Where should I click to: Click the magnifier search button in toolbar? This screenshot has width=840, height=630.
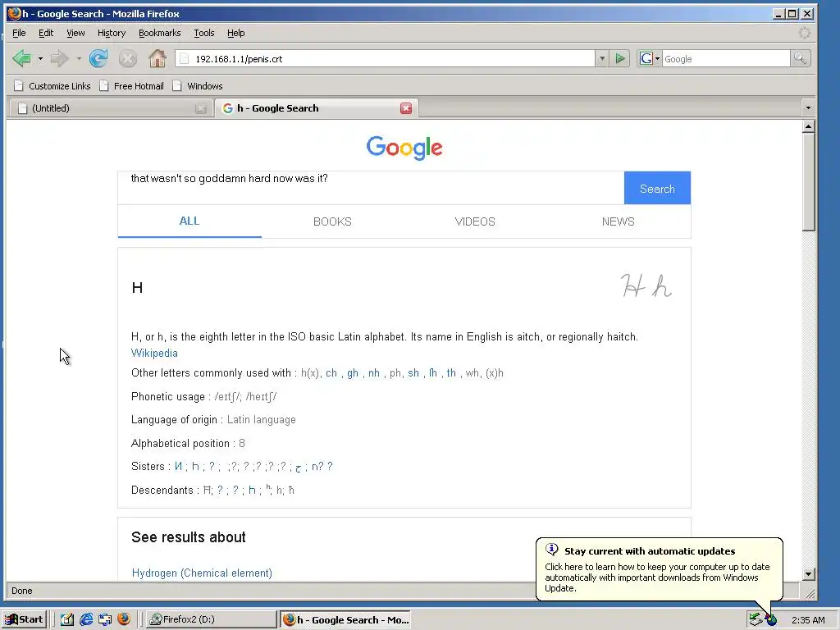[x=800, y=58]
